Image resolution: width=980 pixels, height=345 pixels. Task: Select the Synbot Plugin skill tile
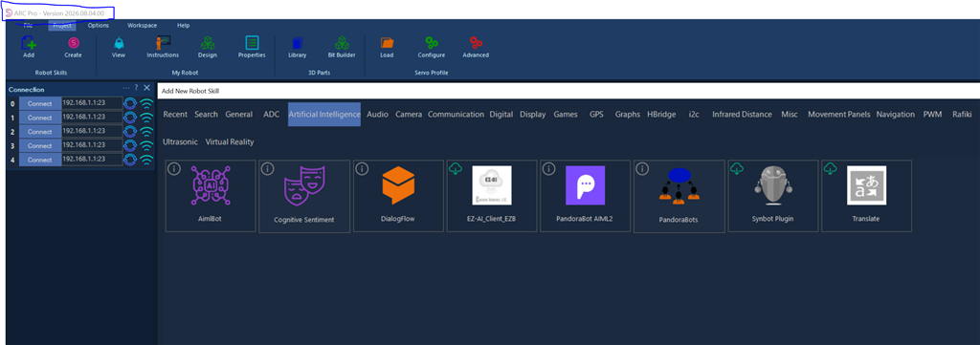coord(773,196)
